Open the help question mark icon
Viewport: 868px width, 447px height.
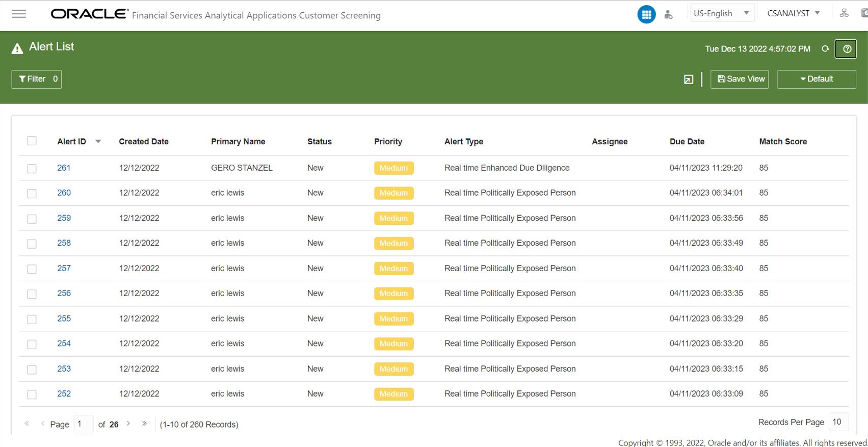pos(846,49)
